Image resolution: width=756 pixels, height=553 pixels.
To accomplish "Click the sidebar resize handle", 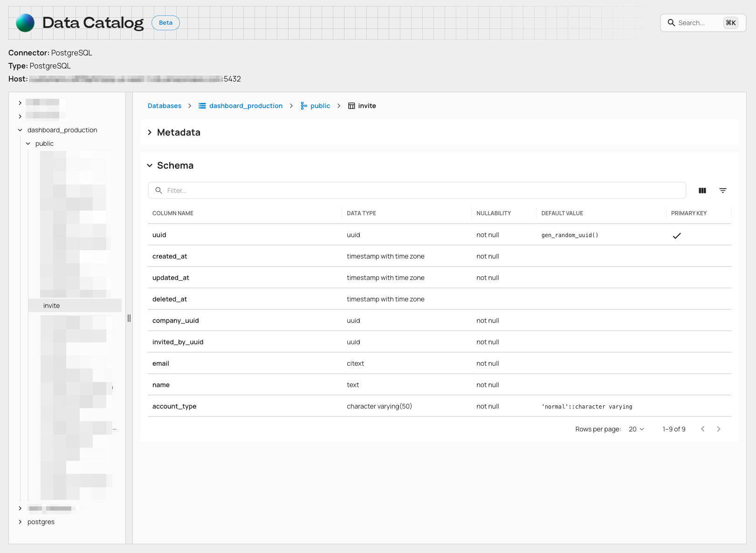I will click(x=129, y=318).
